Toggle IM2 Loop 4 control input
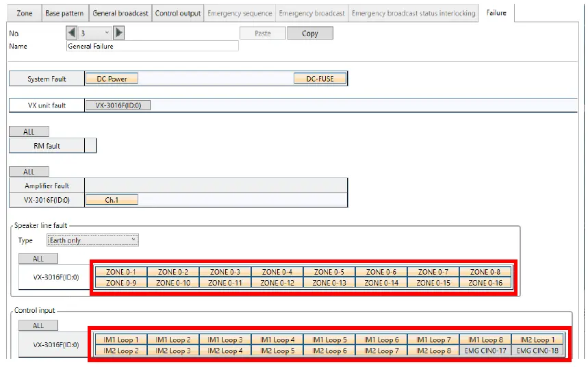This screenshot has height=367, width=588. click(x=225, y=351)
